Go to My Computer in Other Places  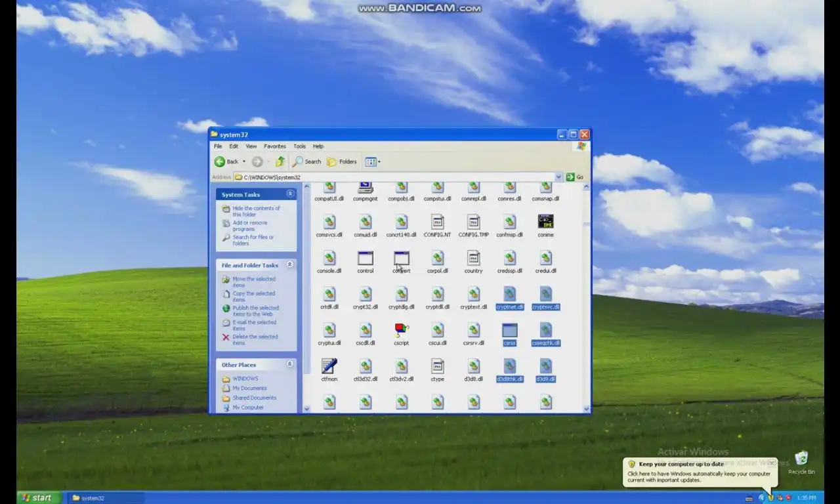coord(248,408)
